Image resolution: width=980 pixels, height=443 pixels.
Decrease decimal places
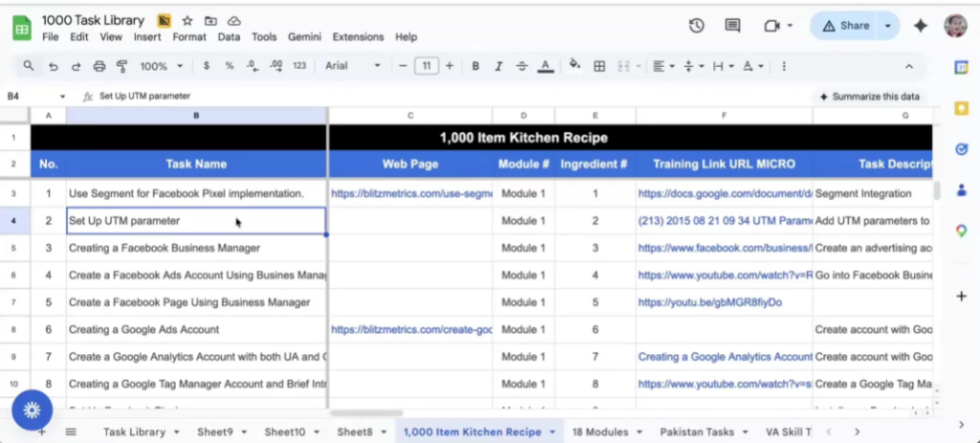click(x=252, y=66)
